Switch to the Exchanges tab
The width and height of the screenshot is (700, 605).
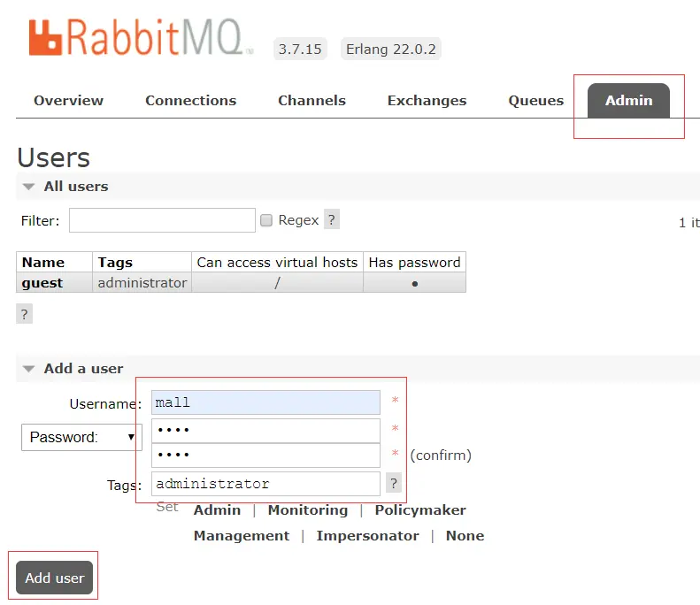(x=427, y=100)
